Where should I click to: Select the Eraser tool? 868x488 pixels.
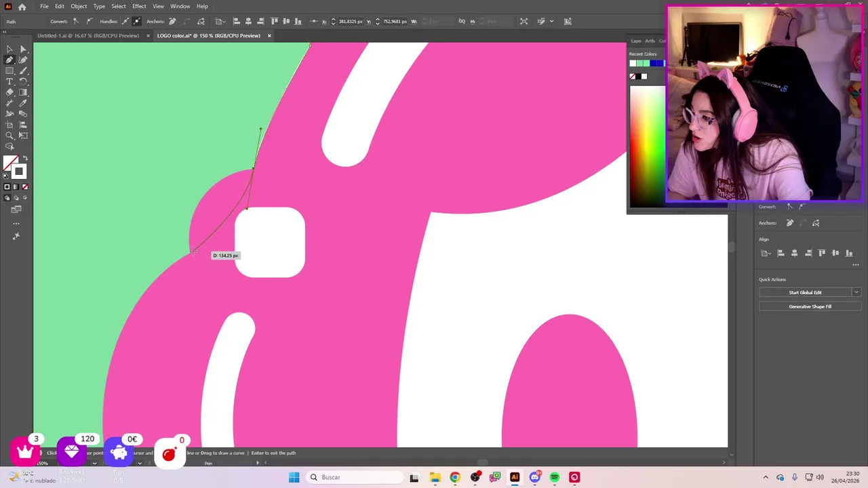(x=9, y=92)
